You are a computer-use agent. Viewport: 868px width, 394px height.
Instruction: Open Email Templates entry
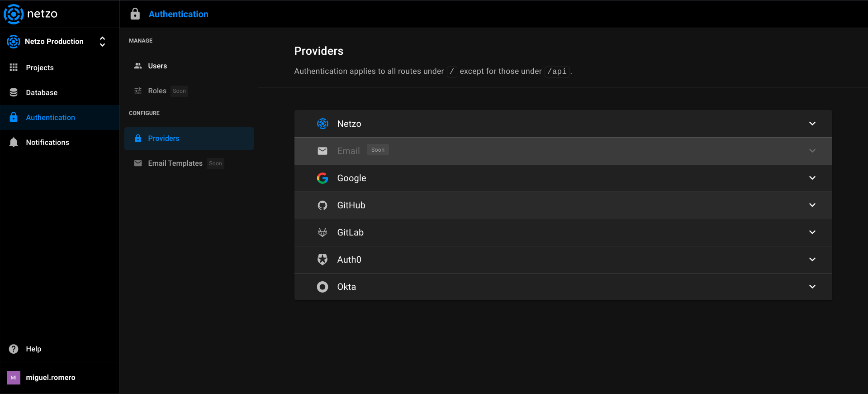[x=189, y=163]
